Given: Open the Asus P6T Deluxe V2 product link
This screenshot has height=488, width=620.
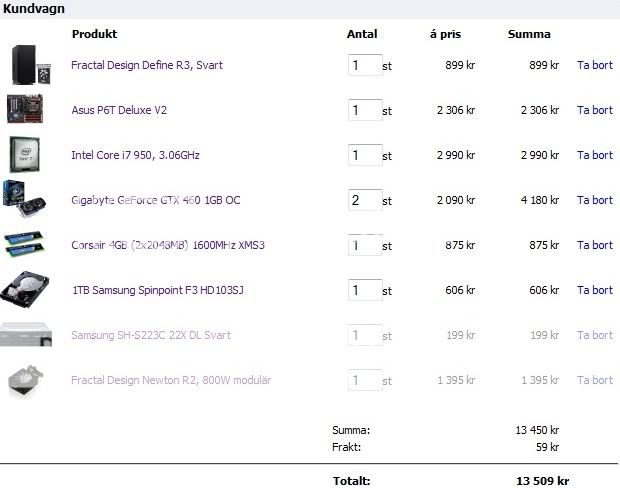Looking at the screenshot, I should pos(119,110).
